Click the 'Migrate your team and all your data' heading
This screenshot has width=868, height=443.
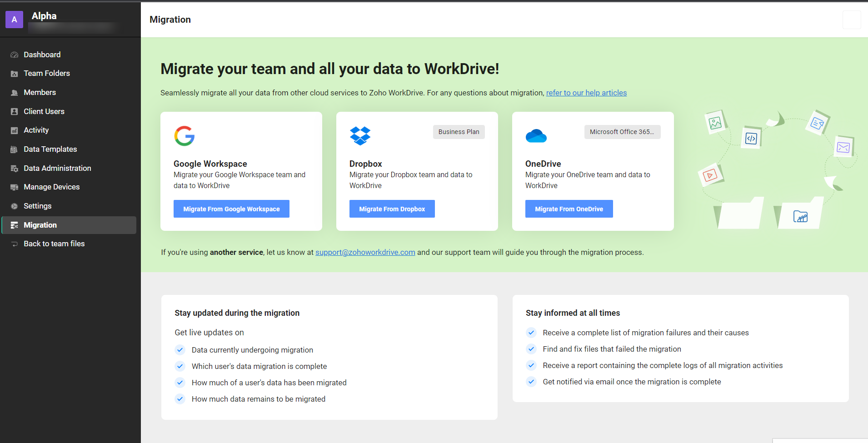point(330,69)
